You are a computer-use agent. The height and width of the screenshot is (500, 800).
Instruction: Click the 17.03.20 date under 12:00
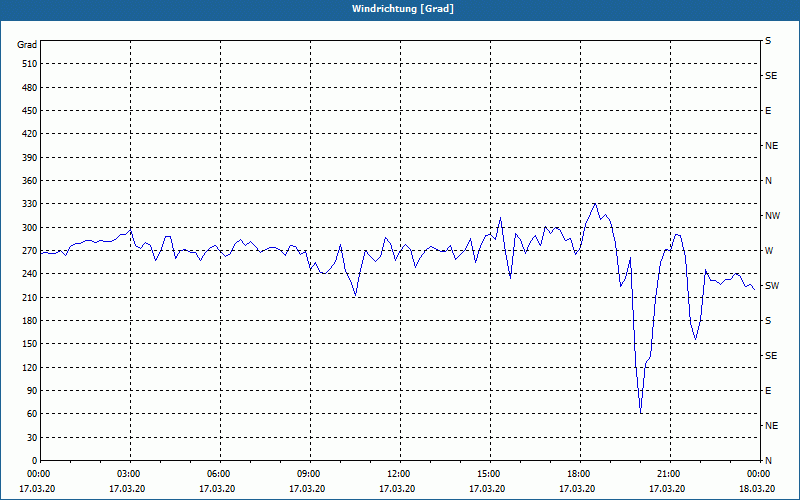point(397,489)
